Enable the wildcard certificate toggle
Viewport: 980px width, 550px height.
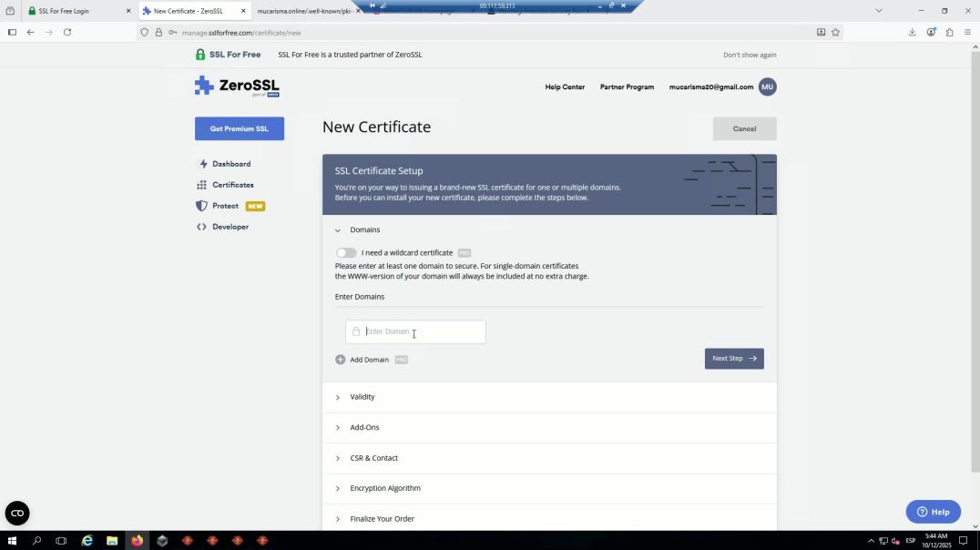(x=346, y=253)
